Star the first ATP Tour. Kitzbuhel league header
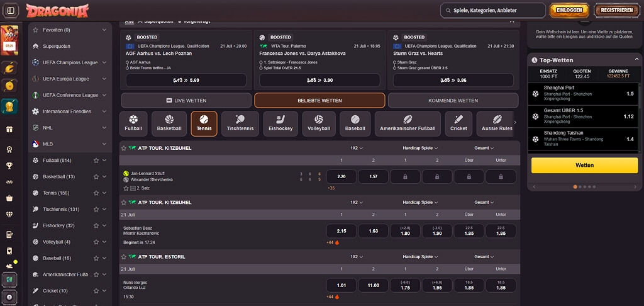 [124, 148]
